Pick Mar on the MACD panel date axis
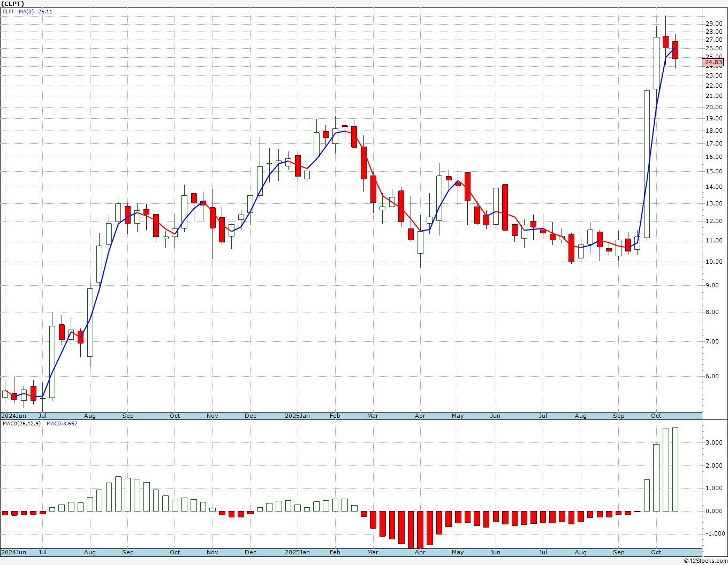728x565 pixels. 373,552
